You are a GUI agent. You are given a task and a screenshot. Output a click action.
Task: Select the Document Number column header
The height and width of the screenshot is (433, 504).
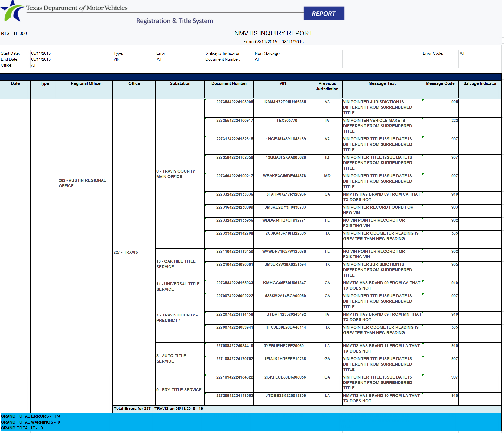pos(229,84)
